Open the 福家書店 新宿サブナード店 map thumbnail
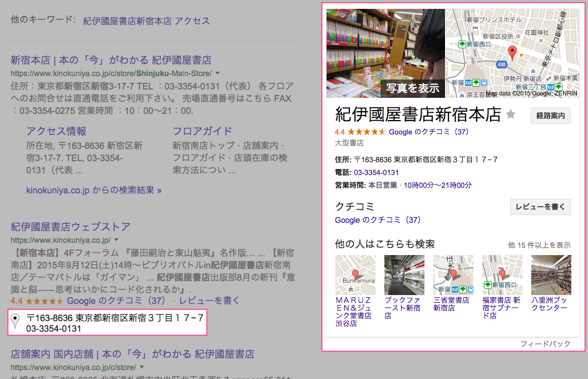This screenshot has width=588, height=379. [502, 275]
